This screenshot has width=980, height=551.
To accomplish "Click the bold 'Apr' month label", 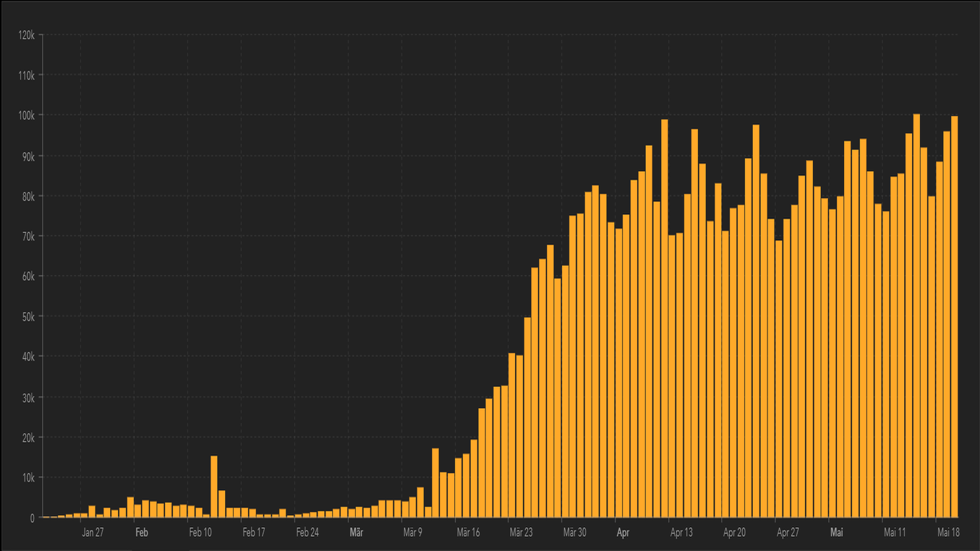I will pyautogui.click(x=623, y=533).
